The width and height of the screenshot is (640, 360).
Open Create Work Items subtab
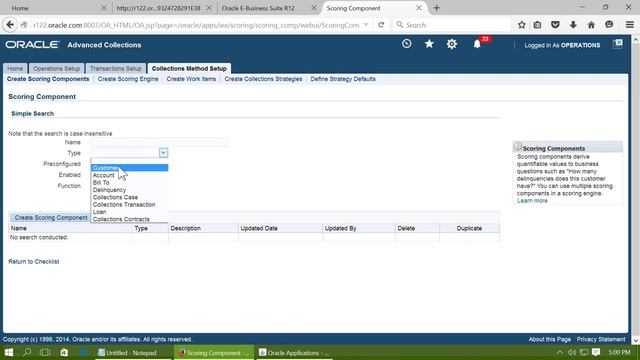click(x=191, y=79)
